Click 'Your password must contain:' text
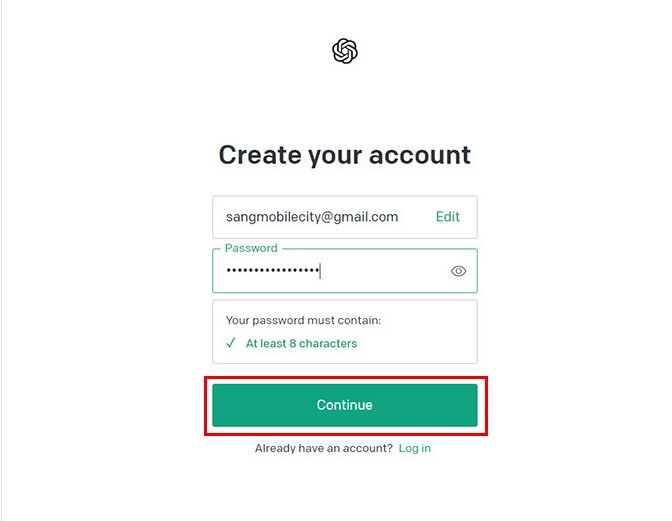This screenshot has width=672, height=521. 303,320
